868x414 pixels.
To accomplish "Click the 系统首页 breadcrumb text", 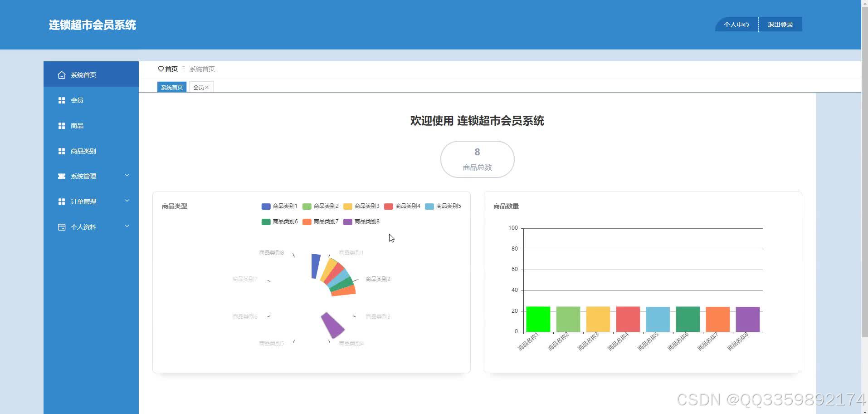I will pos(202,69).
